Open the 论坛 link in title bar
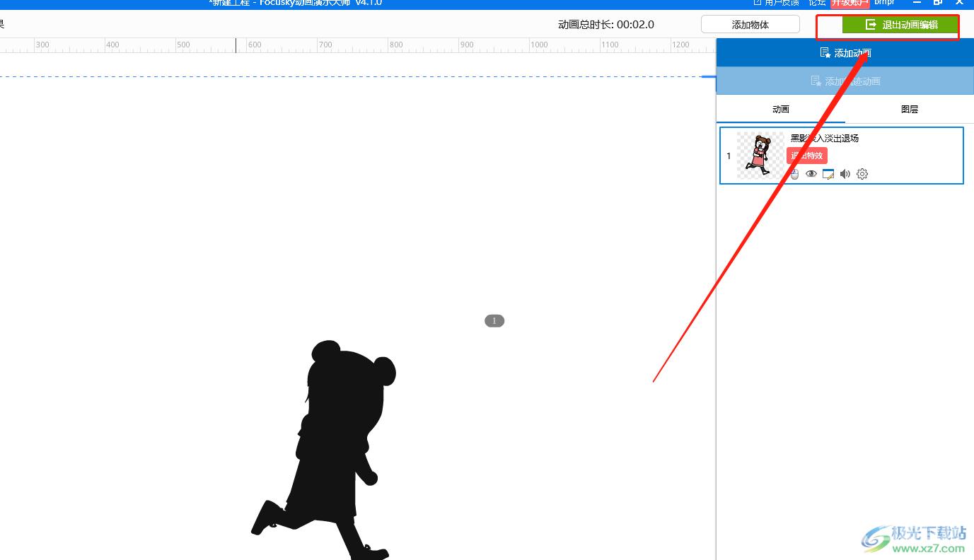Screen dimensions: 974x560 [x=817, y=3]
